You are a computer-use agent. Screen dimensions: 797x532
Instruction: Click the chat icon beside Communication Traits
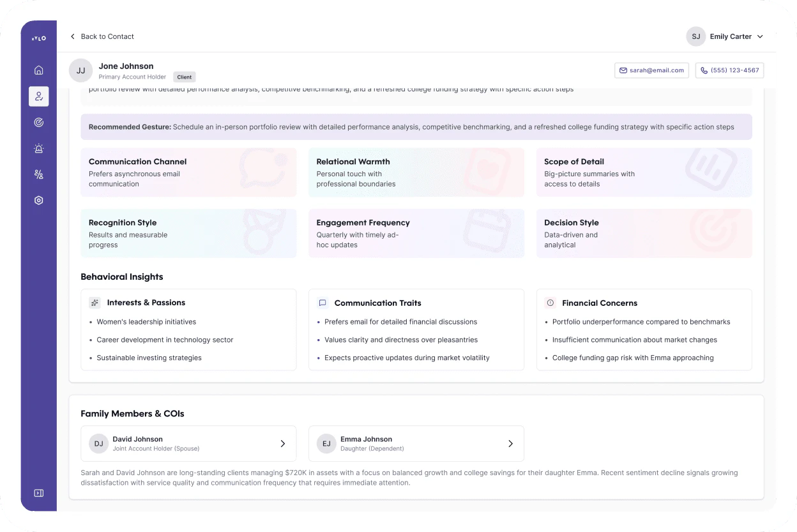coord(323,303)
